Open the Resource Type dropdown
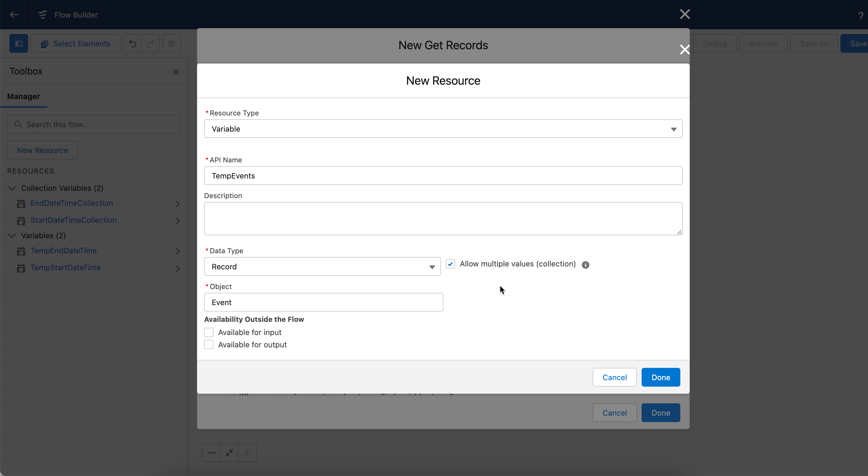 (443, 129)
